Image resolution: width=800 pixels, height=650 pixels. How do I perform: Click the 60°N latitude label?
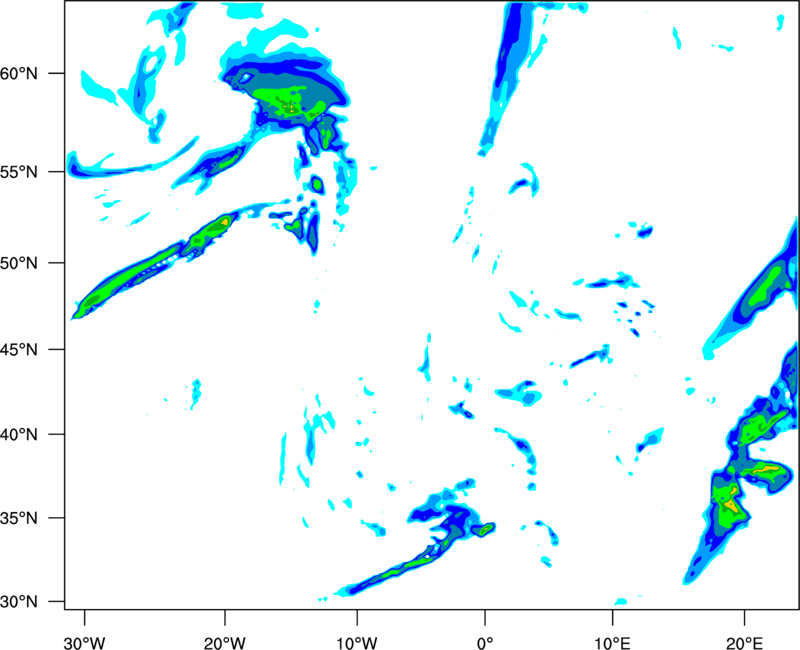(19, 73)
